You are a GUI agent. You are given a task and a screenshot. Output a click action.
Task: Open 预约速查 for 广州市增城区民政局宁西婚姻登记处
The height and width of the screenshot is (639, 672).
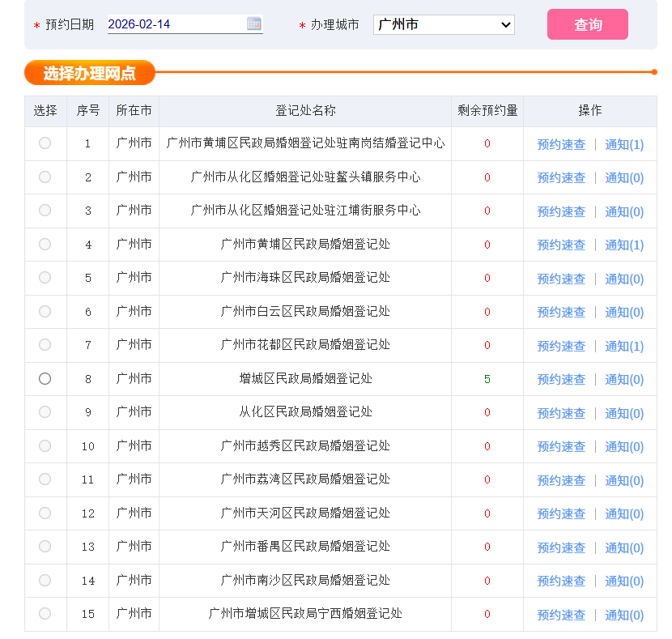561,614
